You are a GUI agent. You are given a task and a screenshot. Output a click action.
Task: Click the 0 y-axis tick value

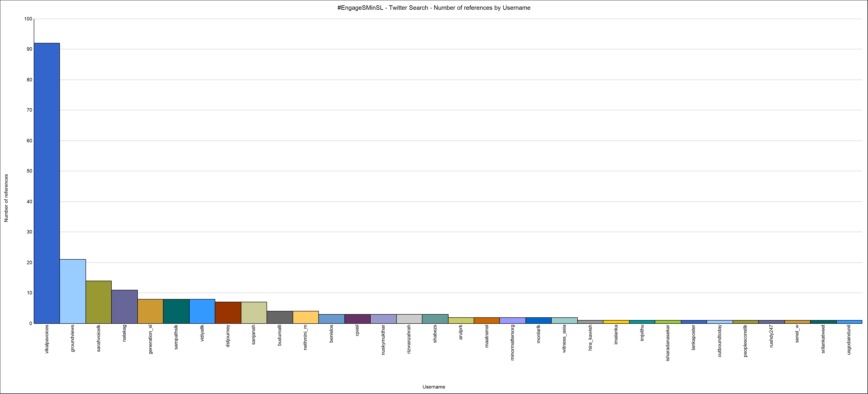pos(31,324)
